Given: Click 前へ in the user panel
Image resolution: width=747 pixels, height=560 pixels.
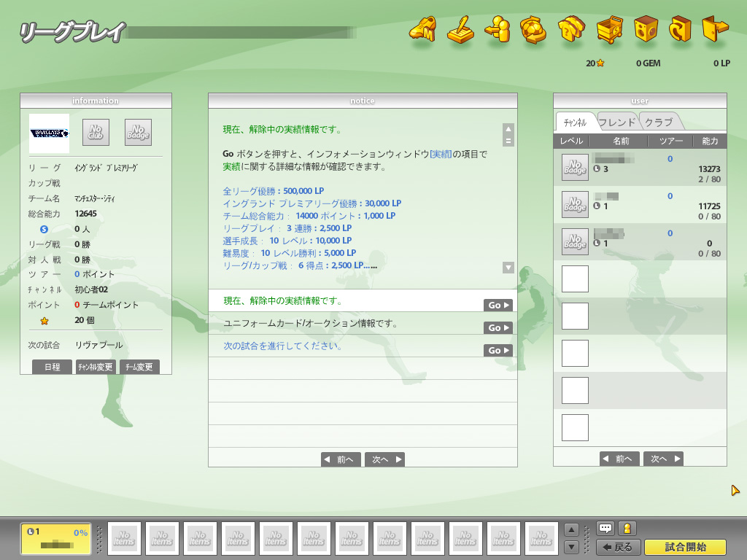Looking at the screenshot, I should pyautogui.click(x=619, y=459).
